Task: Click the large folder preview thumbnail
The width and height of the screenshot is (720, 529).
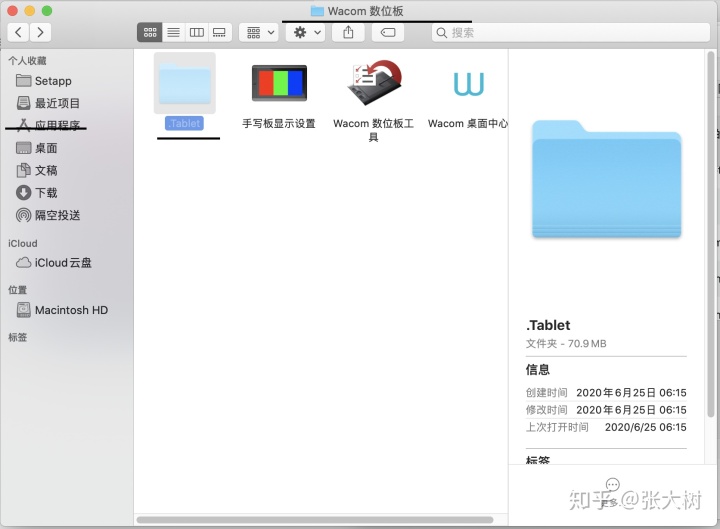Action: pos(607,179)
